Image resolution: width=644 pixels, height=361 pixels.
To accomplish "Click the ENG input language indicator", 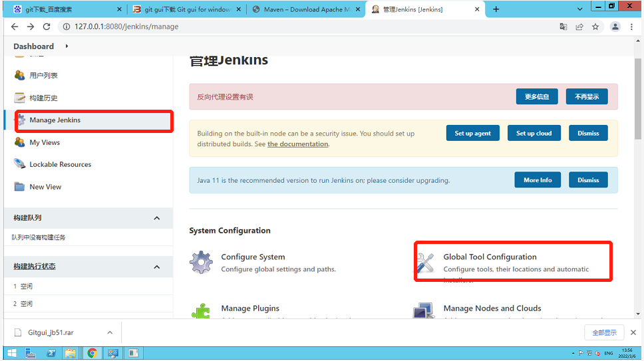I will click(609, 353).
